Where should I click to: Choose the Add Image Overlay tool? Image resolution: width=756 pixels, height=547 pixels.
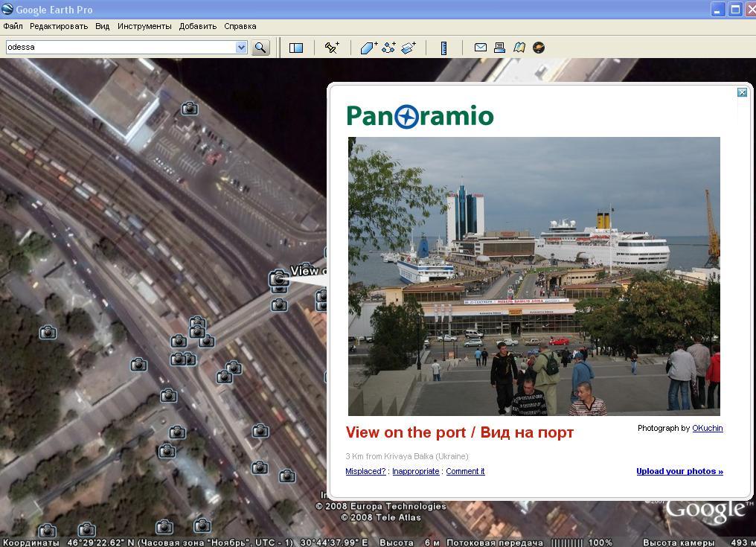coord(409,48)
